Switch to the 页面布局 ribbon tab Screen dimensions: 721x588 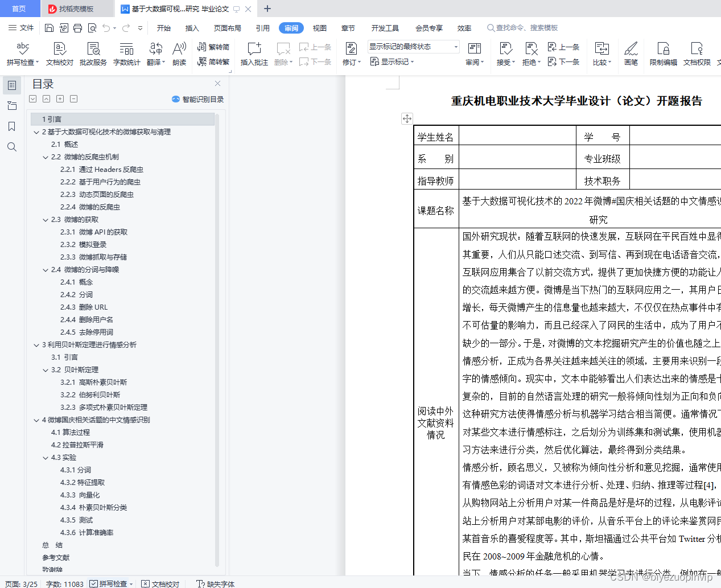[227, 27]
